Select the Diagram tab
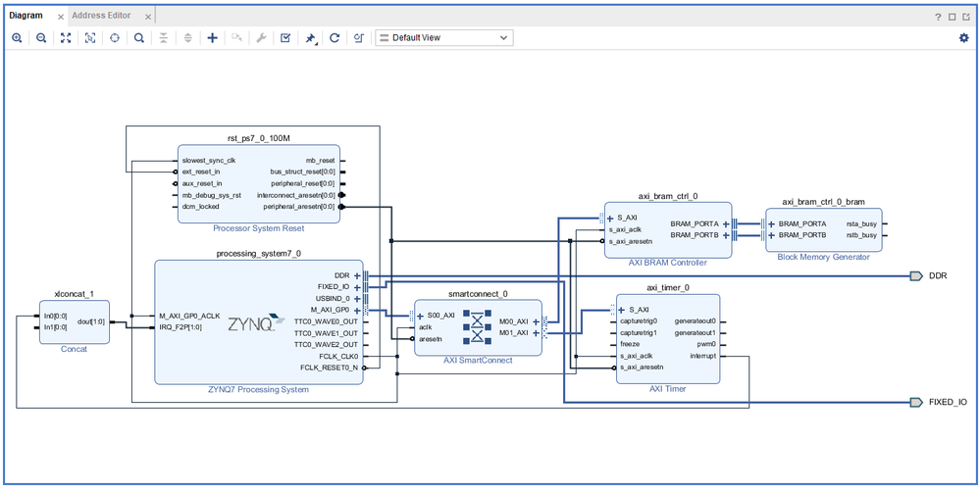Viewport: 980px width, 491px height. [26, 16]
